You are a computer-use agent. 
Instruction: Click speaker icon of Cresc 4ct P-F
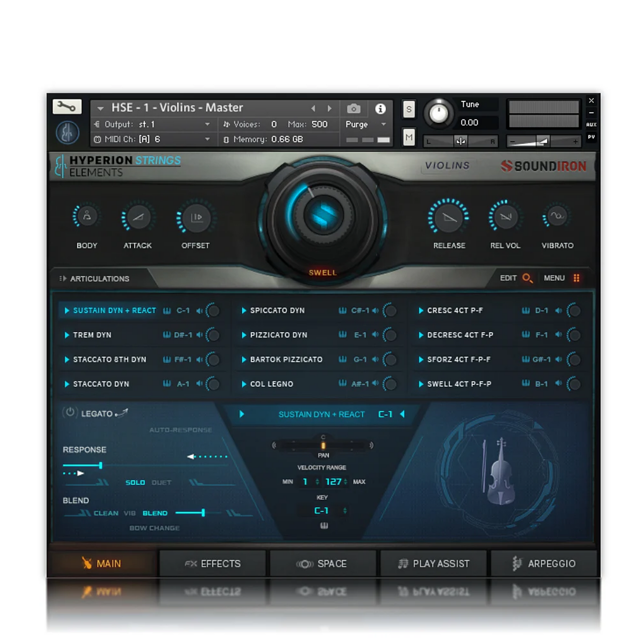(x=559, y=311)
